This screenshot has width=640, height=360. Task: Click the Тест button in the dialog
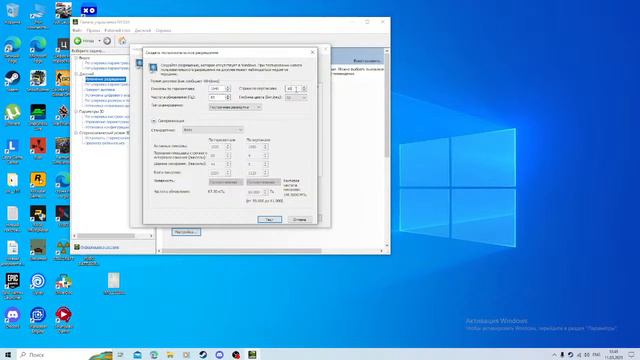tap(269, 220)
